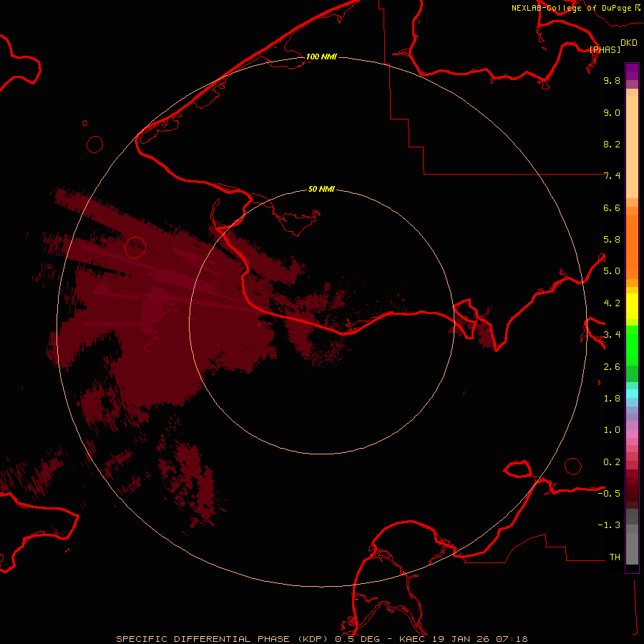Pick the yellow swatch on the color bar
The height and width of the screenshot is (644, 644).
tap(632, 306)
